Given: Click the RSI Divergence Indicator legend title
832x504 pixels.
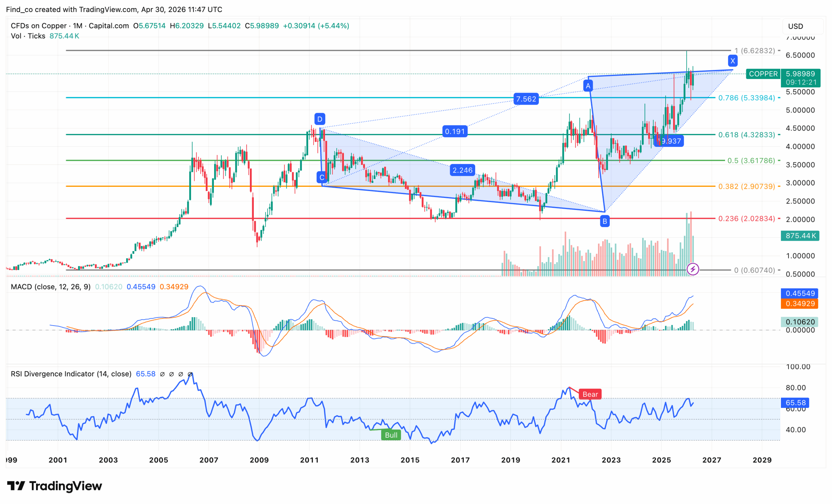Looking at the screenshot, I should (71, 374).
